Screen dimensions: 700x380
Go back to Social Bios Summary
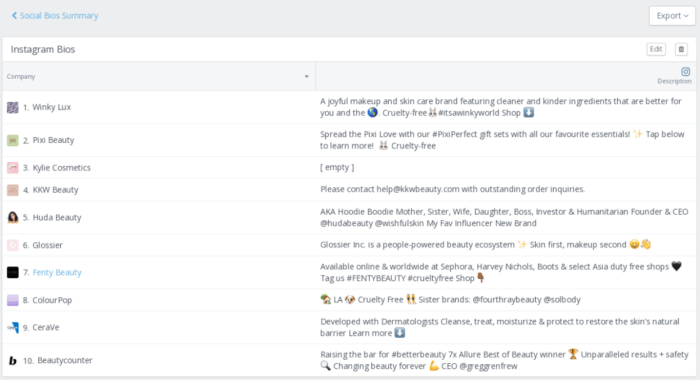click(x=55, y=16)
